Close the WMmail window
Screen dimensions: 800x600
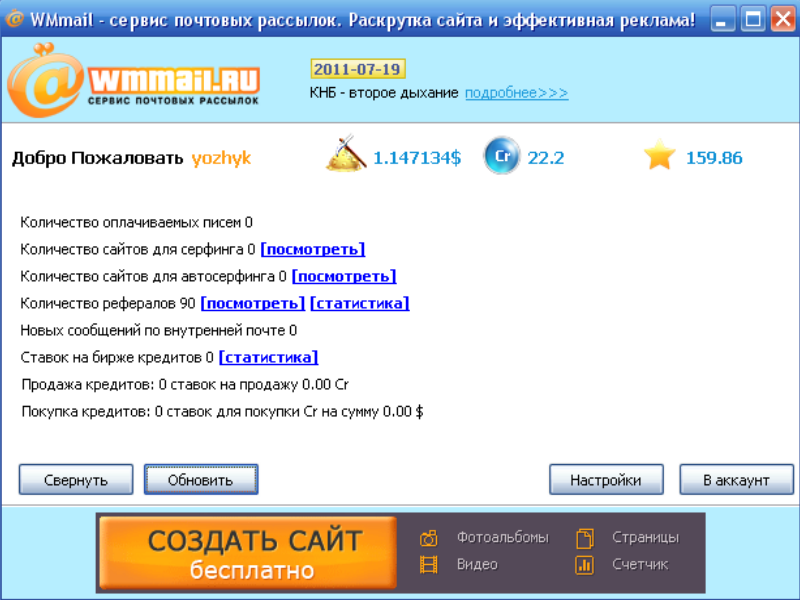coord(783,19)
